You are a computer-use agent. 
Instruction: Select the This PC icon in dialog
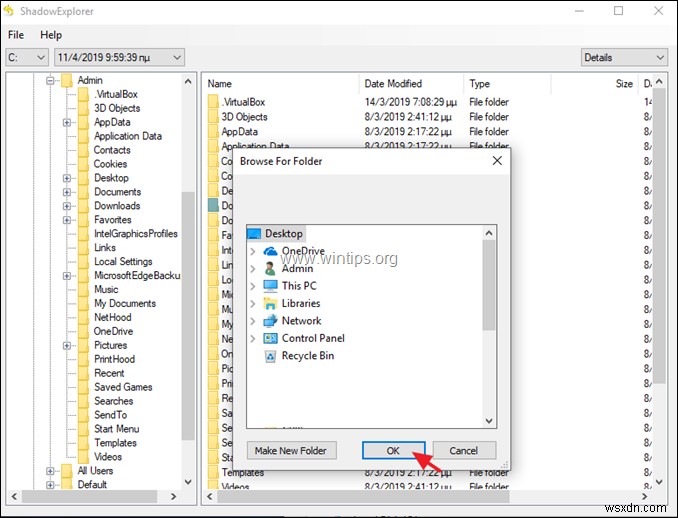coord(270,286)
